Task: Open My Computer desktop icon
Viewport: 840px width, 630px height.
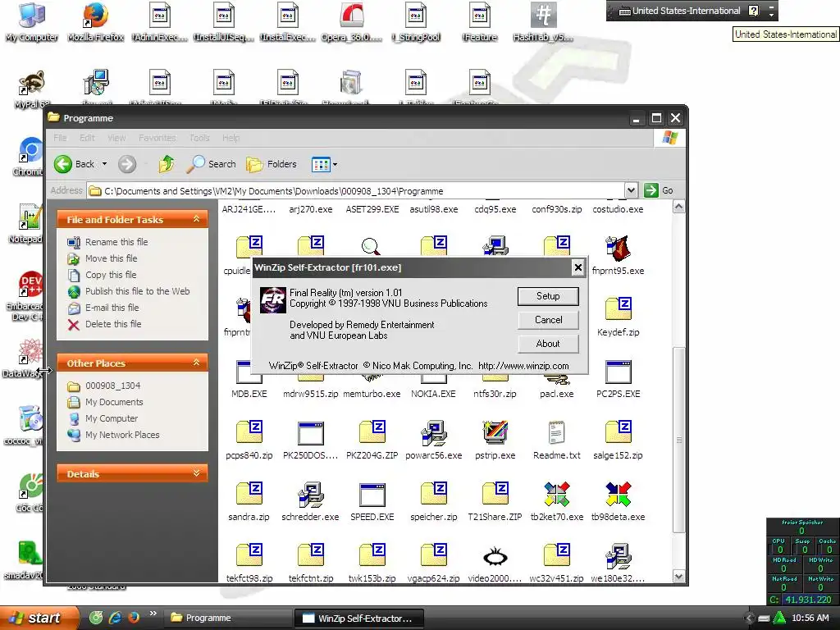Action: tap(32, 22)
